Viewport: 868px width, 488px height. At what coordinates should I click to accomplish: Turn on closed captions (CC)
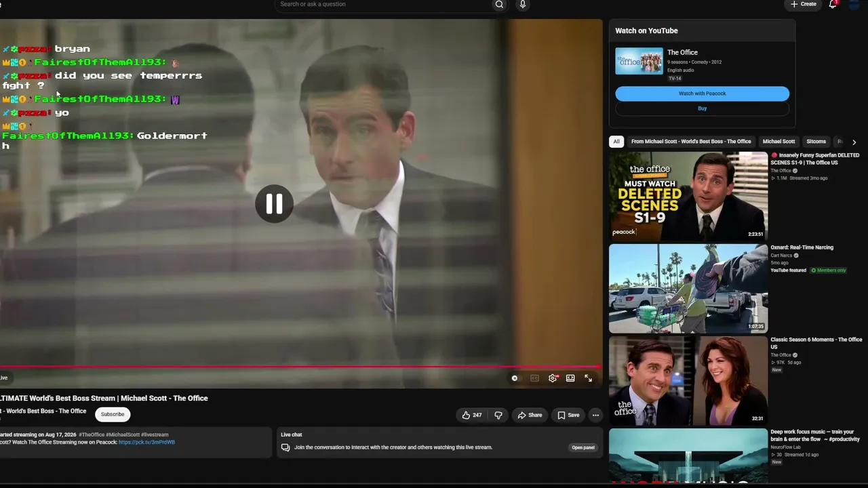[534, 378]
